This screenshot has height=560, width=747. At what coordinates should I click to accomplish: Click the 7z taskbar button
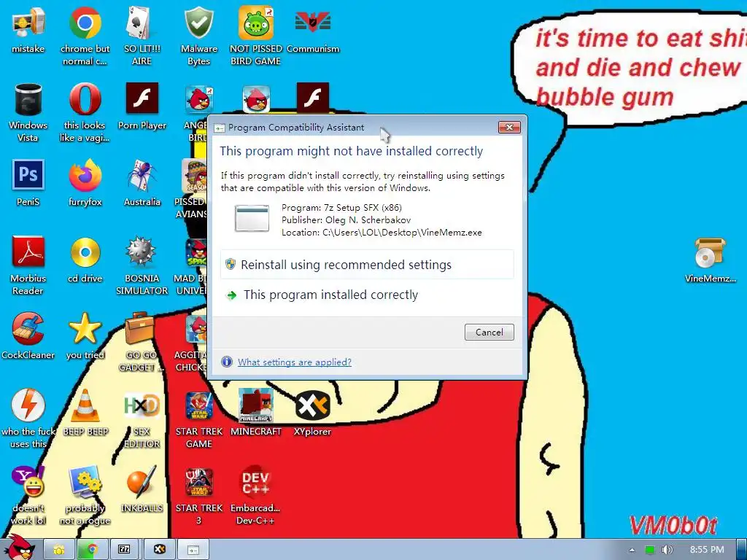[125, 550]
